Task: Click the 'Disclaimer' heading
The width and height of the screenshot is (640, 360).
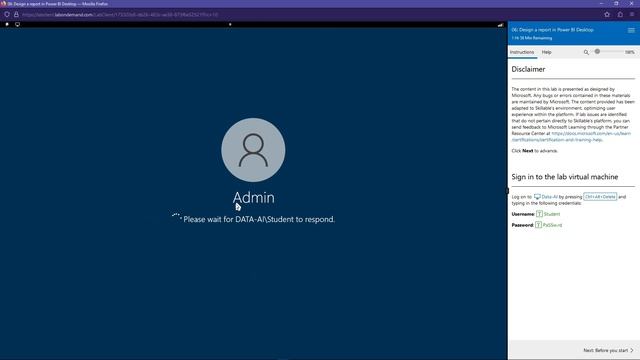Action: coord(528,69)
